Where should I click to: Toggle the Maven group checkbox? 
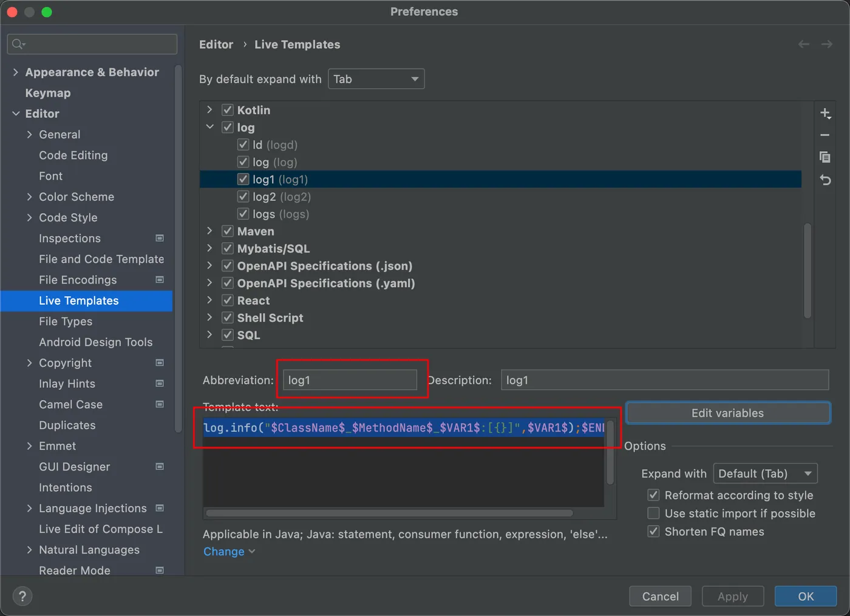pyautogui.click(x=228, y=231)
